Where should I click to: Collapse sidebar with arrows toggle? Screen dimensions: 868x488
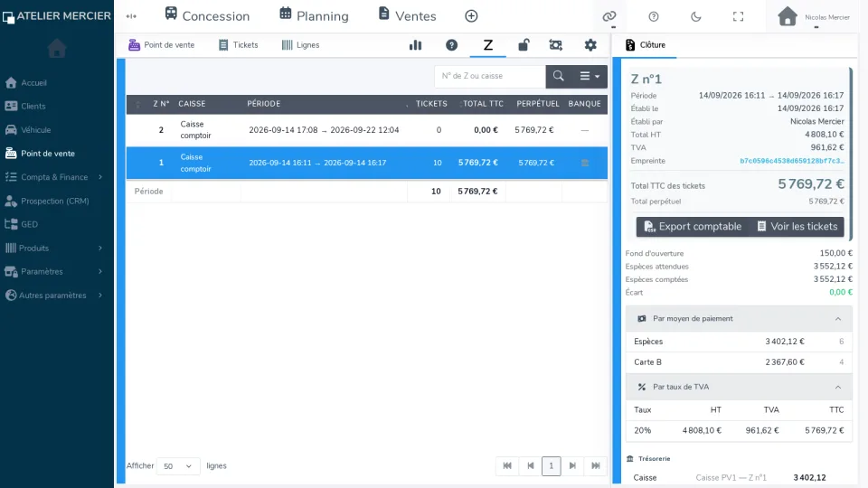(x=131, y=16)
